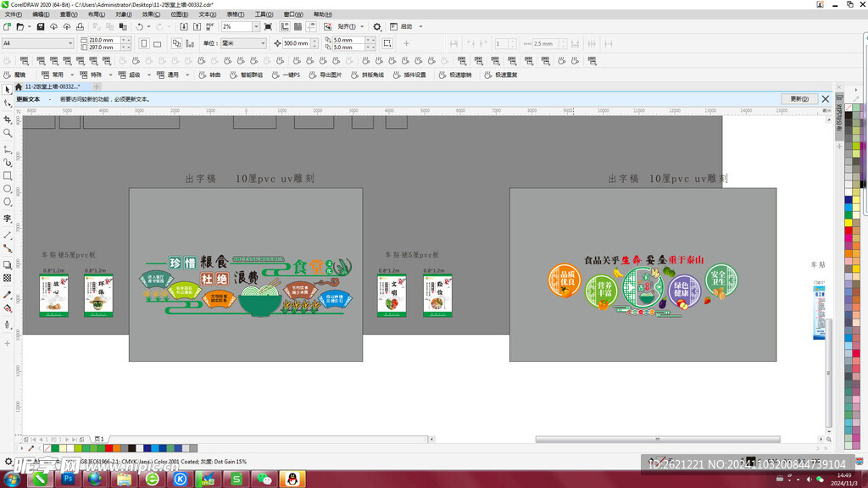Select the Drop Shadow tool
868x488 pixels.
[x=7, y=265]
